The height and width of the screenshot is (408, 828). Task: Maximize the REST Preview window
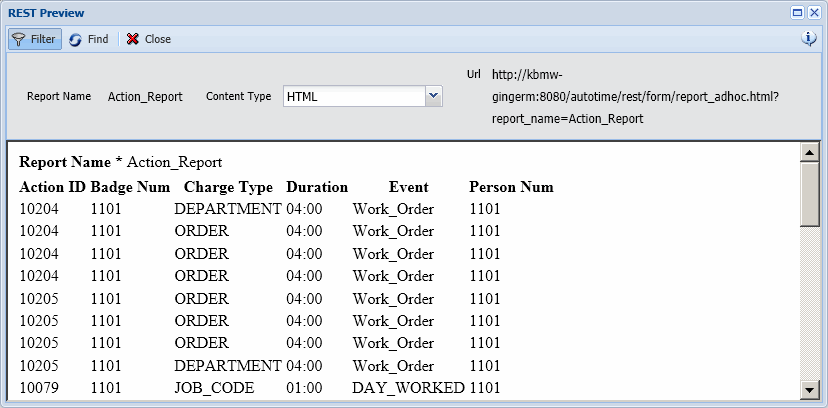tap(798, 13)
